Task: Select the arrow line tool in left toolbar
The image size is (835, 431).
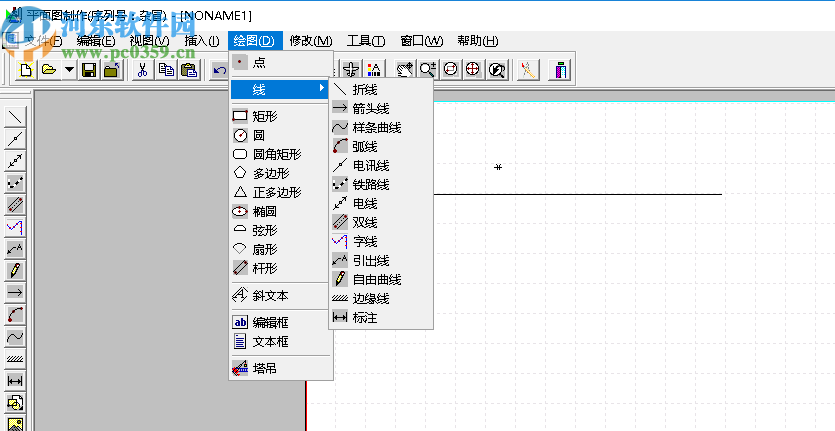Action: pyautogui.click(x=15, y=292)
